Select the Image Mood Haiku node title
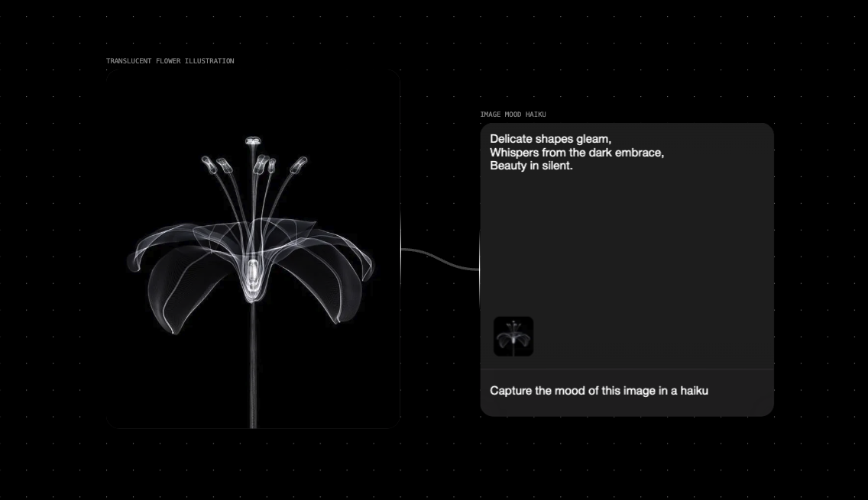The height and width of the screenshot is (500, 868). click(x=513, y=115)
